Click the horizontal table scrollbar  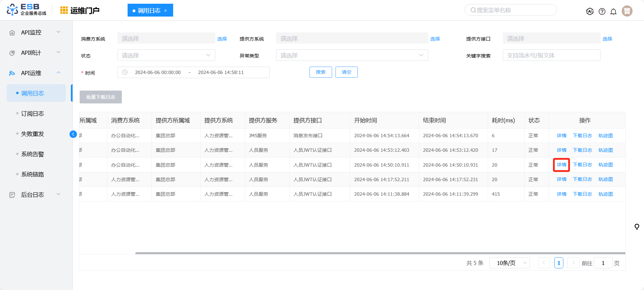point(380,253)
